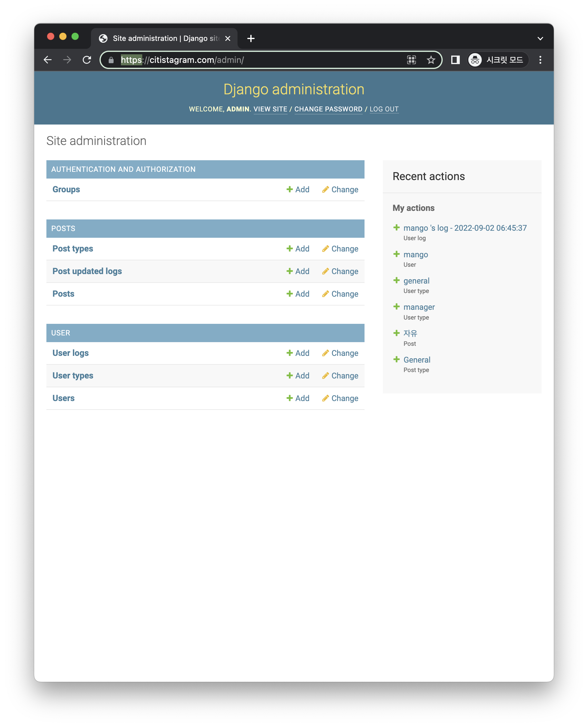Click the pencil Change icon beside Posts
588x727 pixels.
[x=326, y=294]
